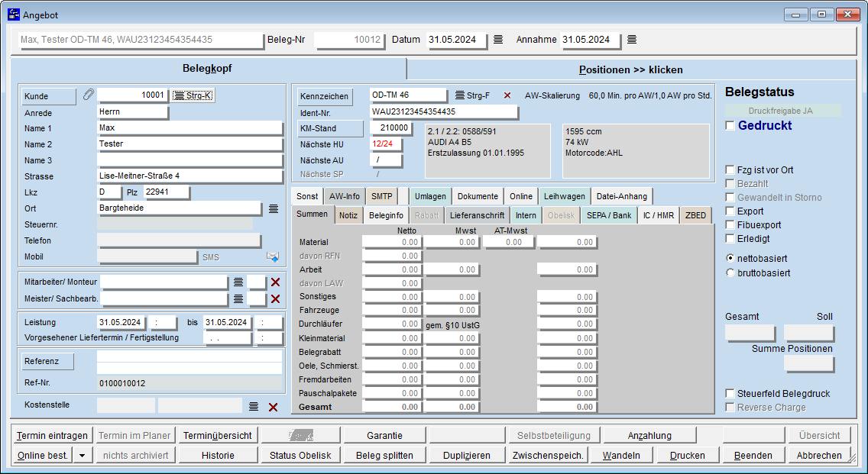Select the bruttobasiert radio button
Viewport: 868px width, 474px height.
pos(730,272)
